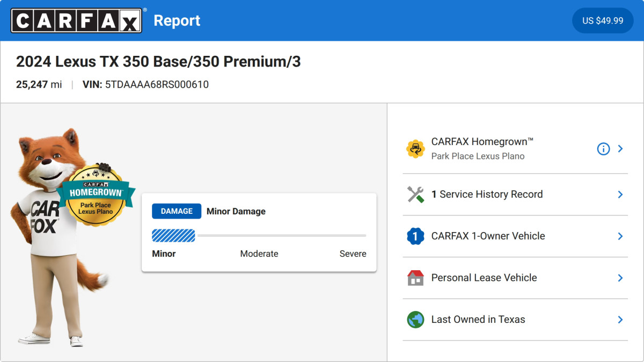Click the 2024 Lexus TX 350 title
Screen dimensions: 644x362
(x=158, y=62)
